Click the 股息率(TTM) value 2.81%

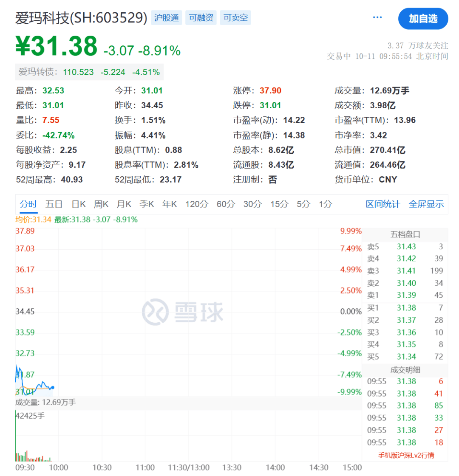pos(186,165)
